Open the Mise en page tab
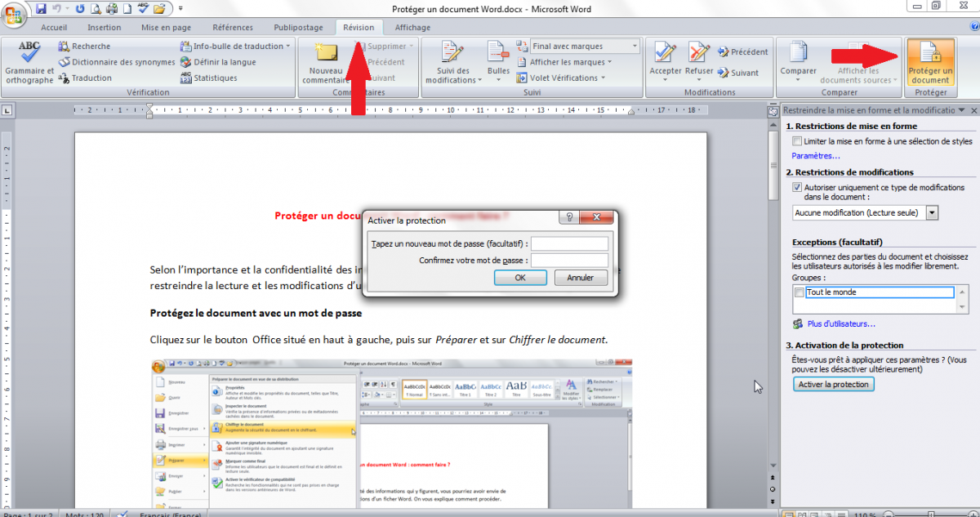Viewport: 980px width, 517px height. 166,27
